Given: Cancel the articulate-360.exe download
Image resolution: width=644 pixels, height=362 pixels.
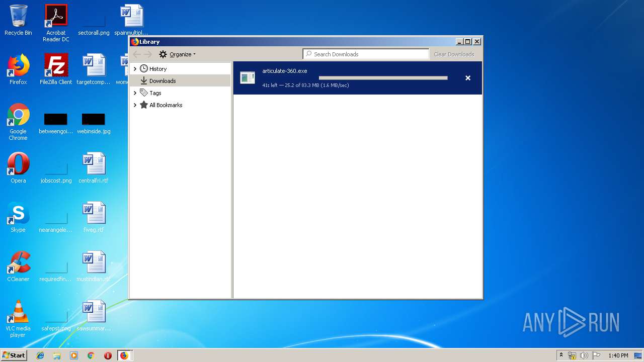Looking at the screenshot, I should (468, 78).
